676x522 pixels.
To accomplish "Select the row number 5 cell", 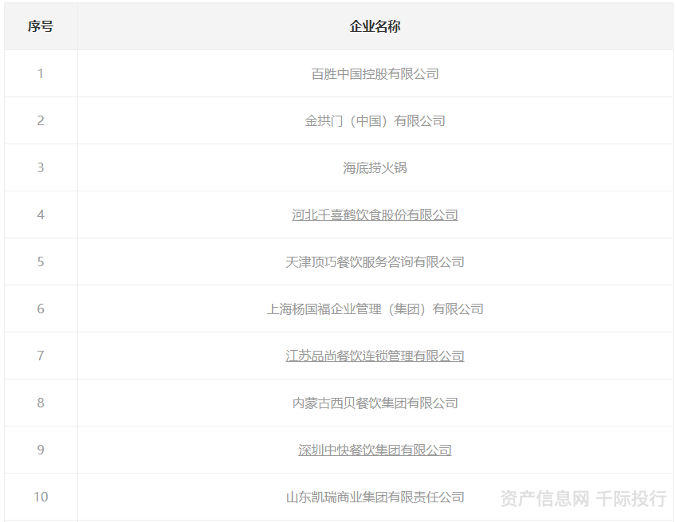I will click(x=41, y=262).
